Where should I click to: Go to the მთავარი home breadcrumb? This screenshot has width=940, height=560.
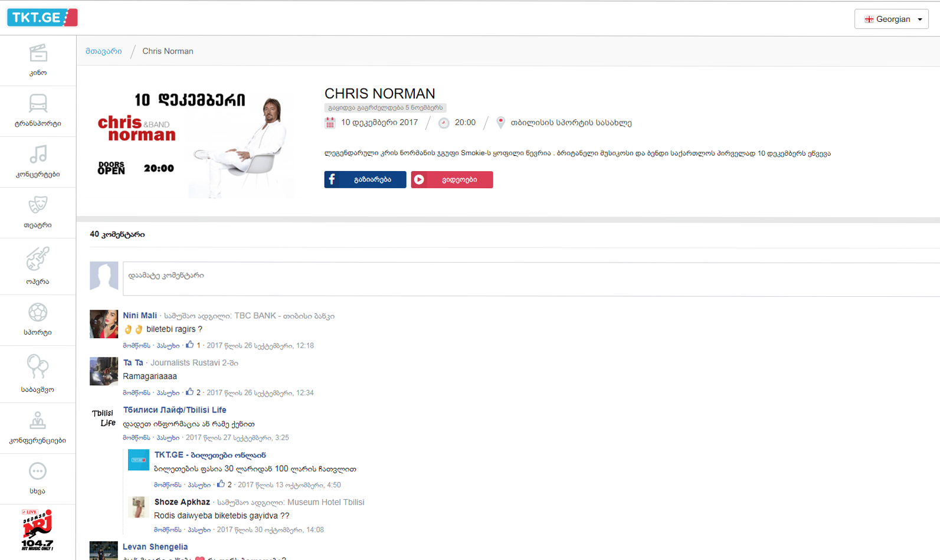pos(104,51)
